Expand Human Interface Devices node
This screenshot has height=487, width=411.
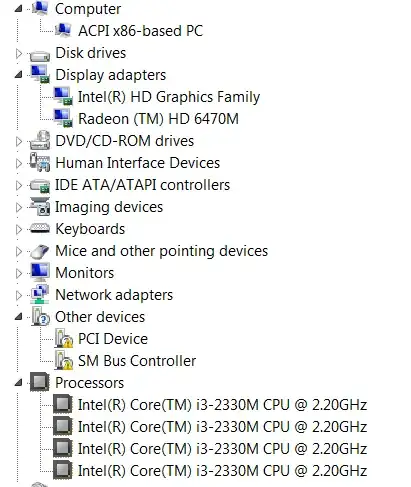click(19, 163)
